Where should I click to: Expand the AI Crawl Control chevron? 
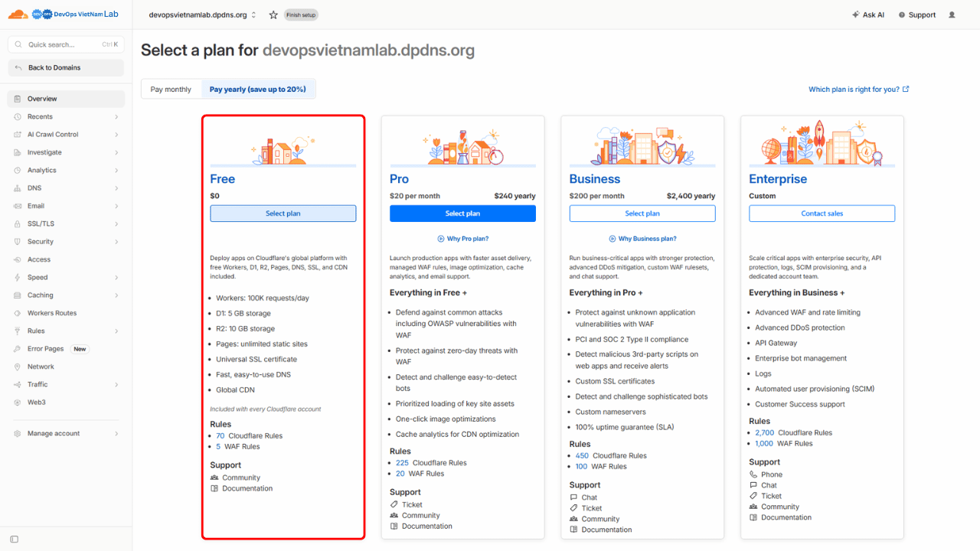116,135
